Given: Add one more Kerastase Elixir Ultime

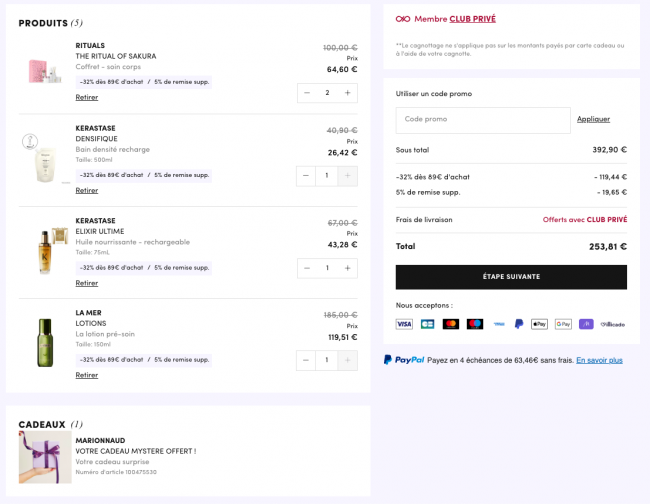Looking at the screenshot, I should tap(347, 268).
